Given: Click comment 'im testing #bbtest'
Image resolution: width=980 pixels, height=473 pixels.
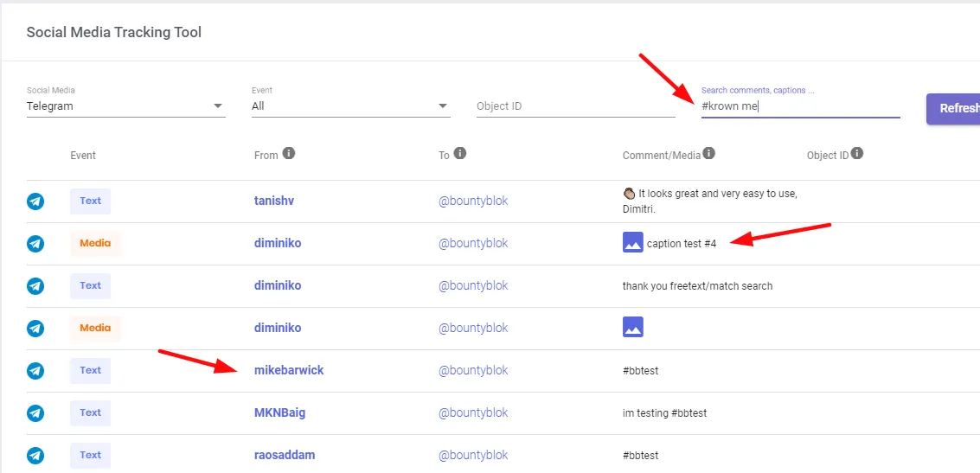Looking at the screenshot, I should (664, 413).
